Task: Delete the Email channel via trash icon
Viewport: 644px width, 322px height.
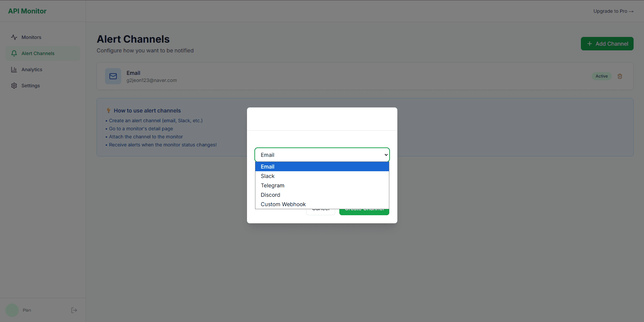Action: 620,76
